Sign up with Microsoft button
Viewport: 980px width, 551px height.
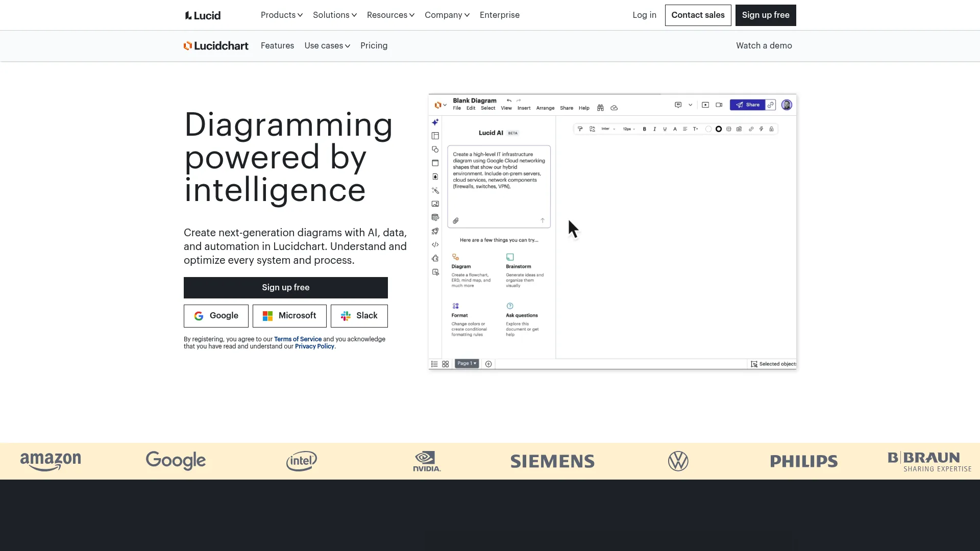click(x=289, y=316)
